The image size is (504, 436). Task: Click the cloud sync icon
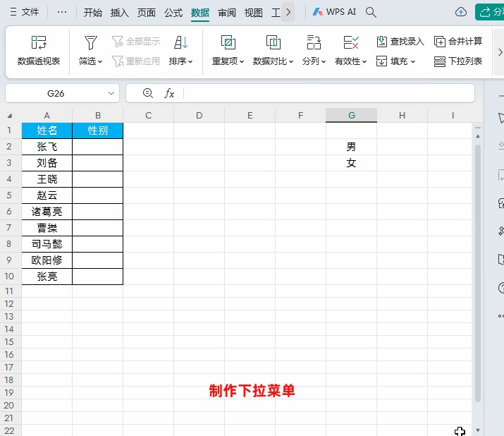(x=461, y=13)
